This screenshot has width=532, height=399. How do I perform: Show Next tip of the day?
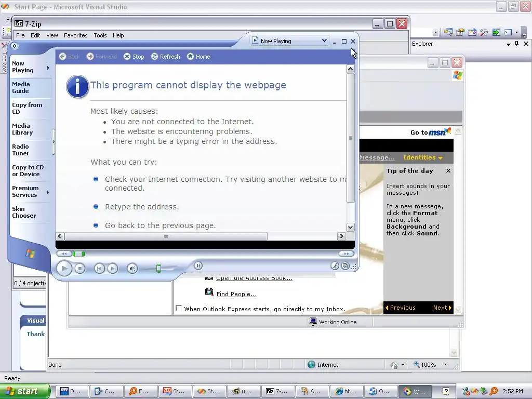pyautogui.click(x=443, y=308)
